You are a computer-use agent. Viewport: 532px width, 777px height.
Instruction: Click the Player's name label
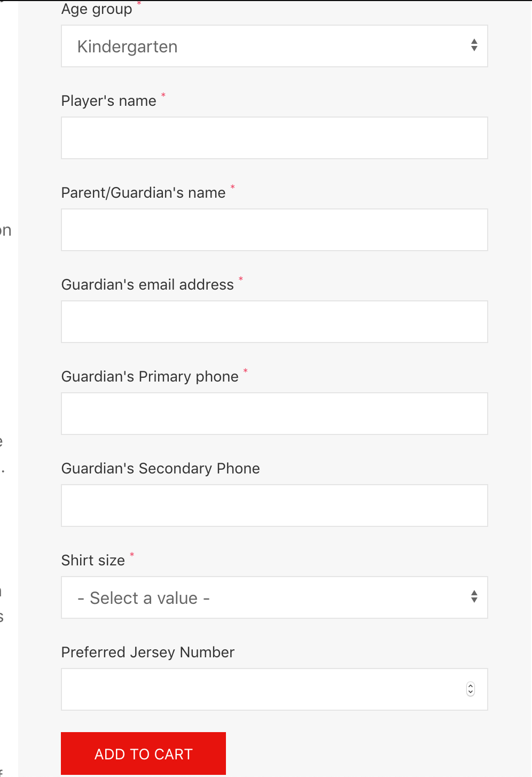coord(109,100)
